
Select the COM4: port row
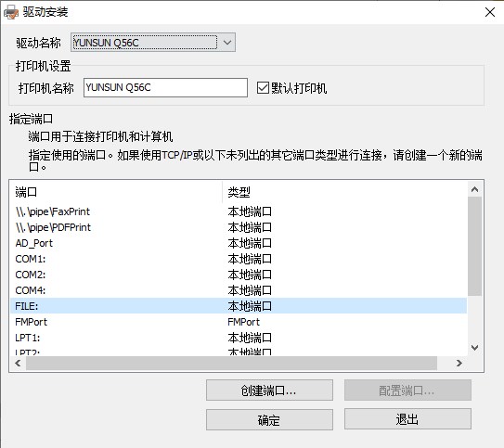pyautogui.click(x=239, y=290)
